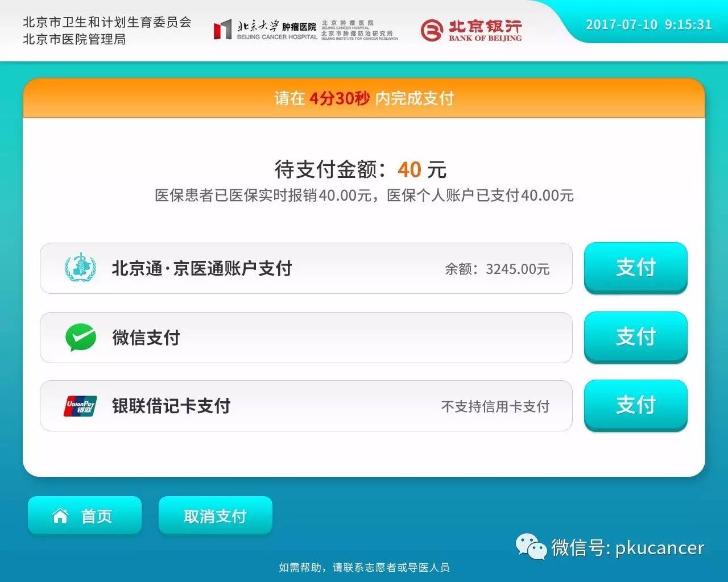Click the Beijing Tong medical emblem icon
Screen dimensions: 728x582
80,268
